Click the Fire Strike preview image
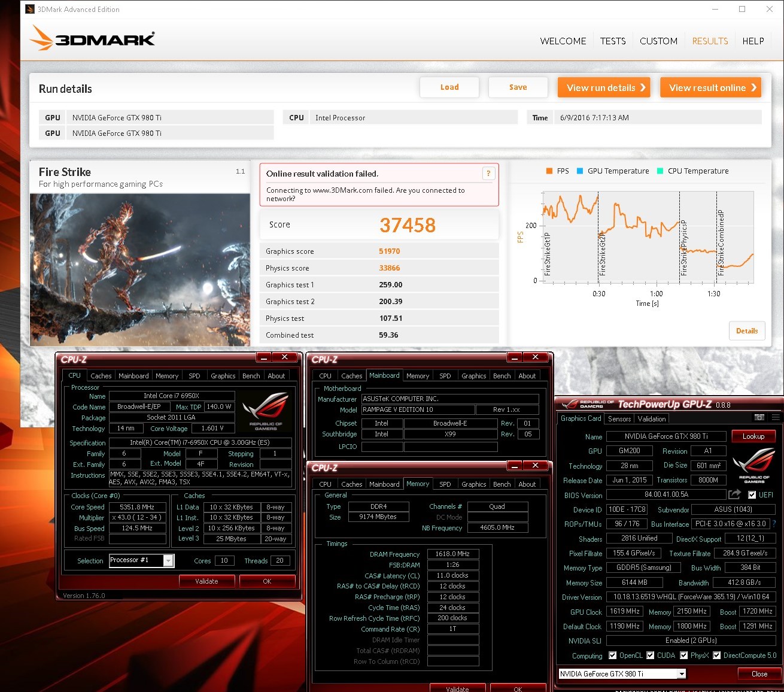Viewport: 784px width, 692px height. click(x=140, y=269)
